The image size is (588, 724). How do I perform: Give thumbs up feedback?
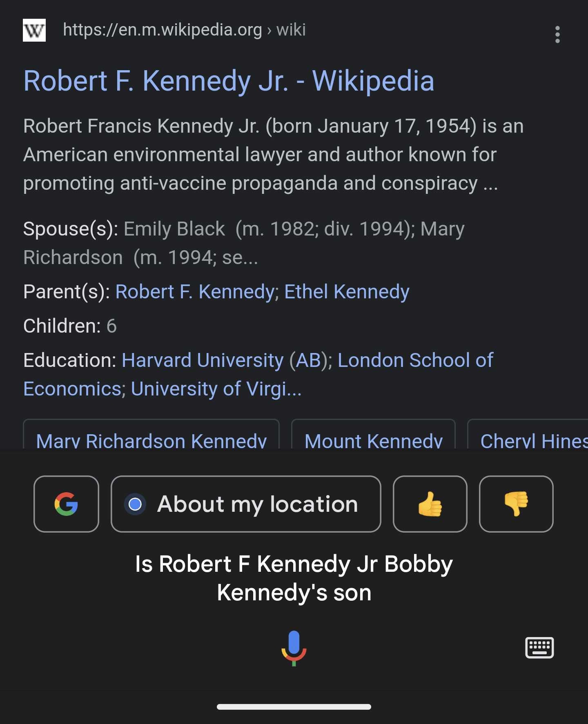coord(430,504)
